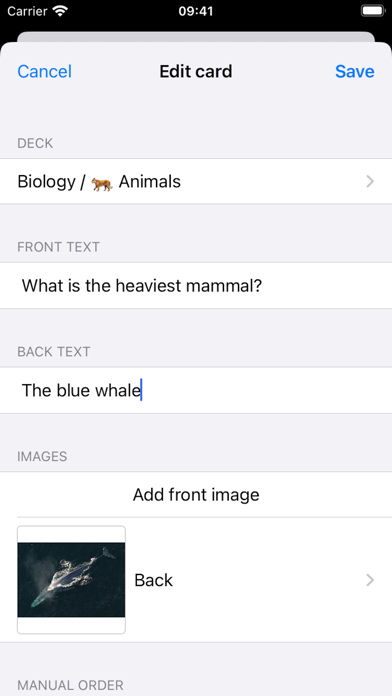This screenshot has height=696, width=392.
Task: Focus the back text field 'The blue whale'
Action: [x=196, y=391]
